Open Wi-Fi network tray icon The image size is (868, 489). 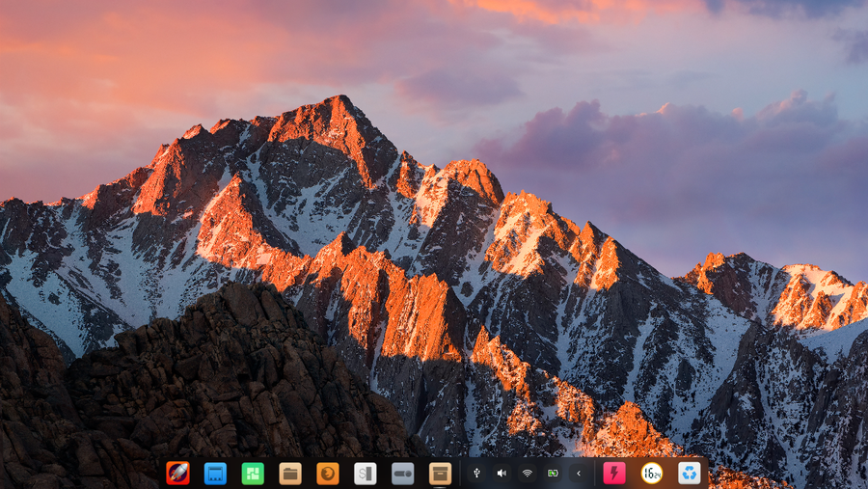[528, 473]
